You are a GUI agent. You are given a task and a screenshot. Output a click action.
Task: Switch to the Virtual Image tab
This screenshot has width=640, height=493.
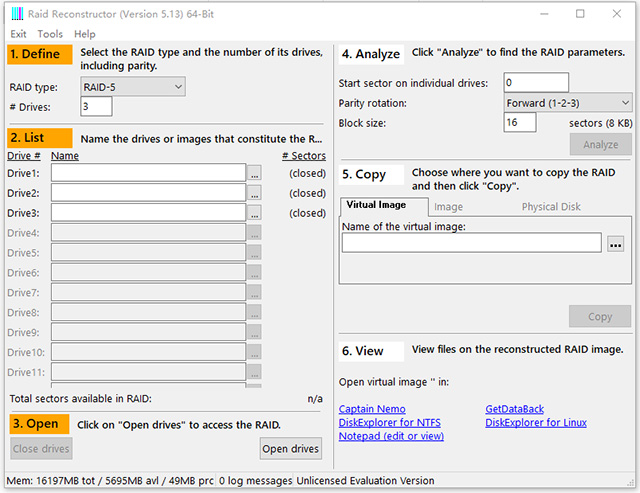click(x=376, y=206)
